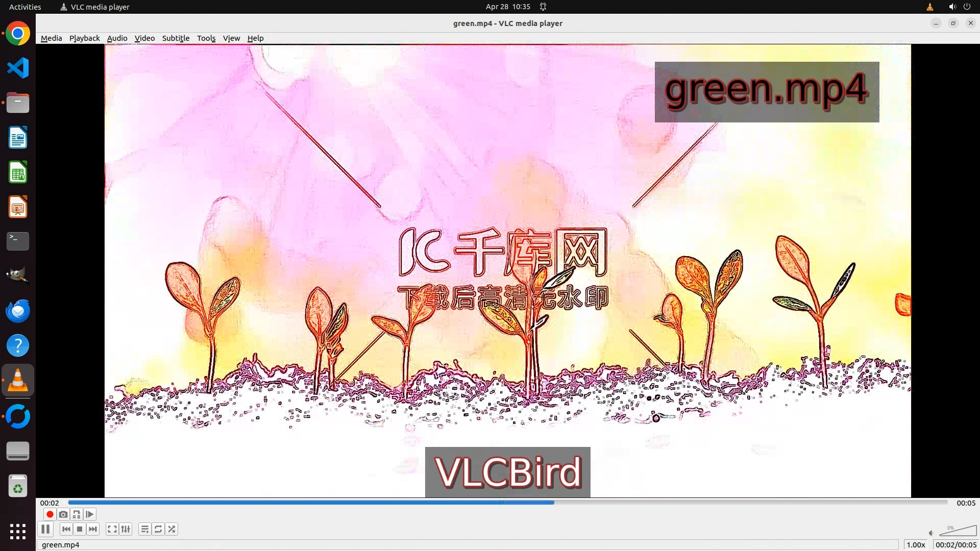Advance frame by frame
Viewport: 980px width, 551px height.
tap(90, 514)
